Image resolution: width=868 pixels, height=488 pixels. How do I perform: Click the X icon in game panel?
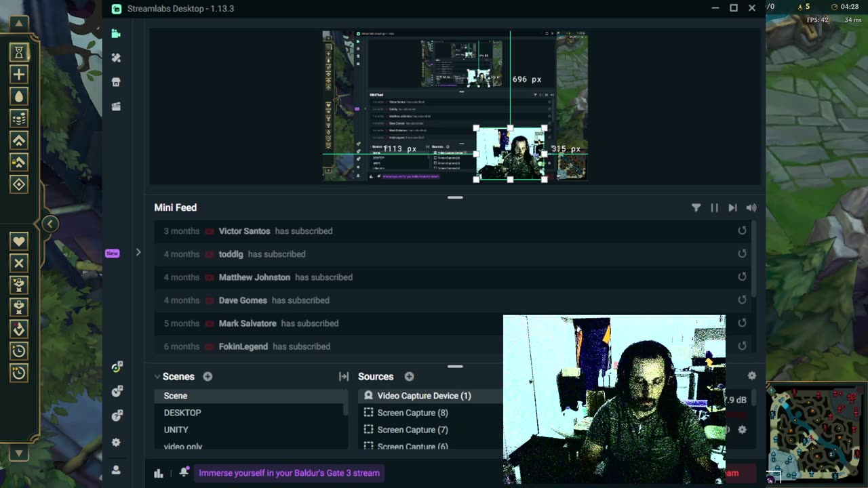point(19,263)
